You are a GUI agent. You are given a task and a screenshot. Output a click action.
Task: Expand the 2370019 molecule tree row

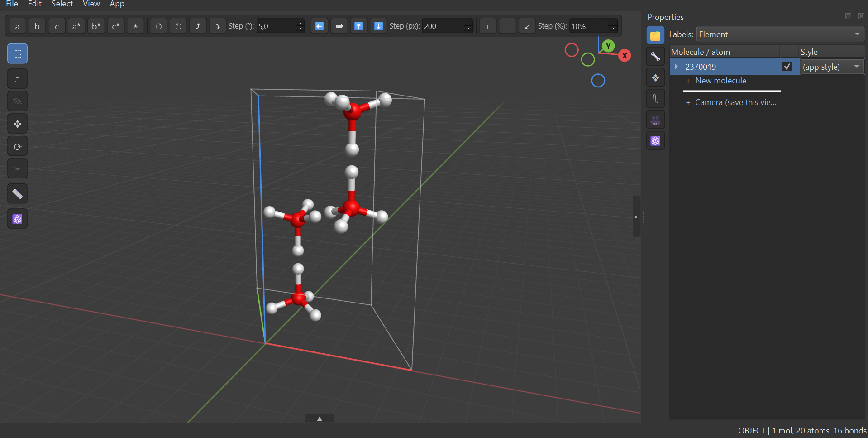(x=676, y=67)
